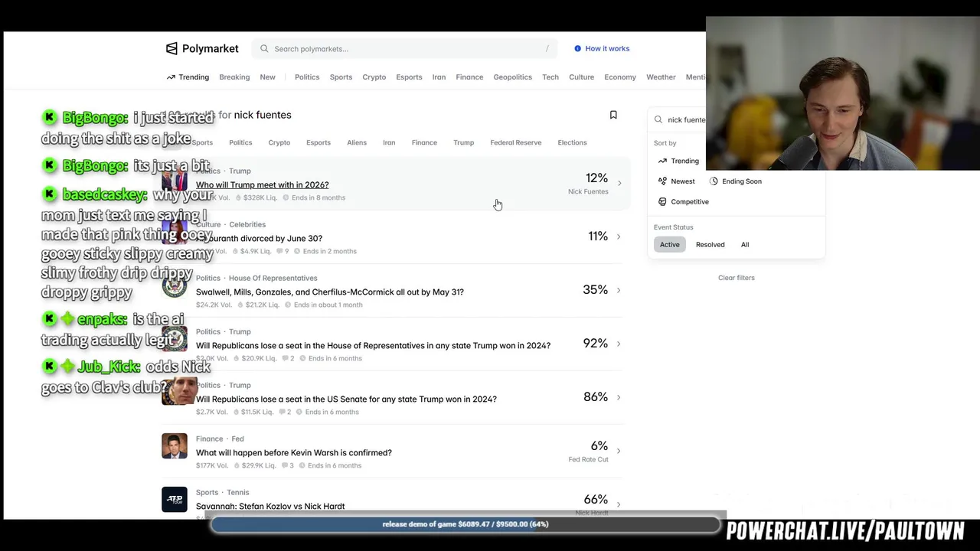This screenshot has height=551, width=980.
Task: Sort results by Ending Soon
Action: point(736,181)
